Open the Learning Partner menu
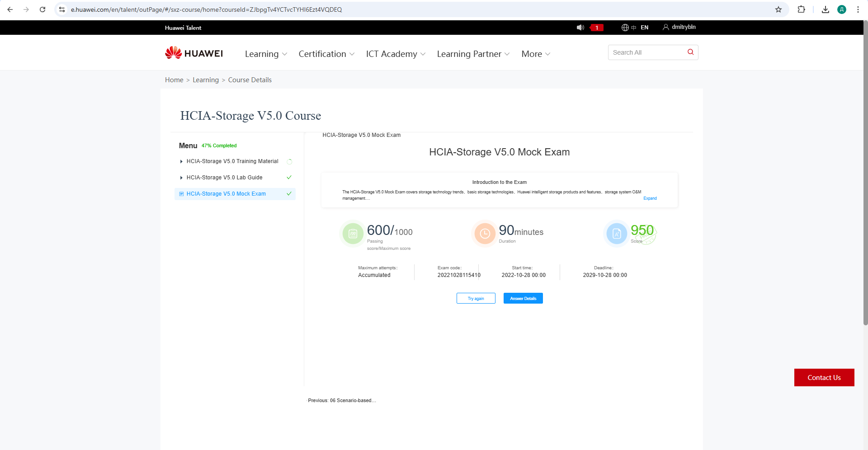Image resolution: width=868 pixels, height=450 pixels. click(x=473, y=54)
